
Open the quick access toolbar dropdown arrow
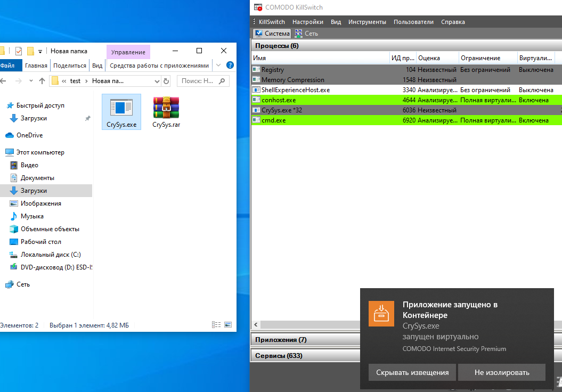[40, 52]
